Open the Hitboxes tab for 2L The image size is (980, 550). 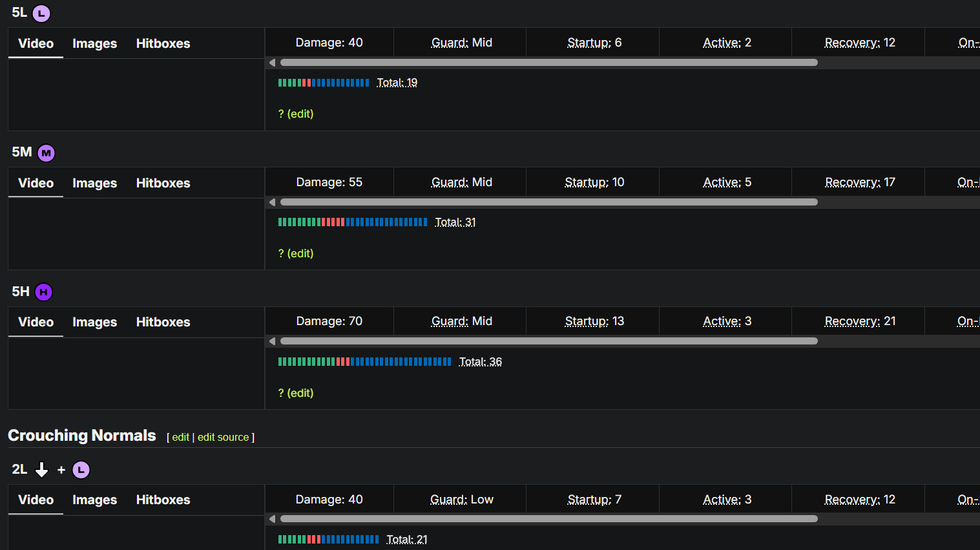163,500
